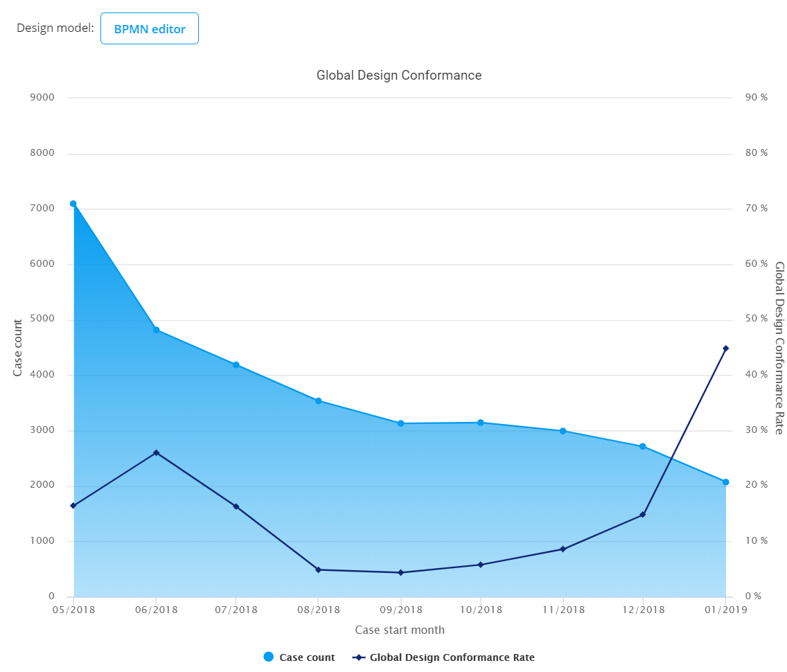Select the 06/2018 case count data point
This screenshot has height=672, width=787.
pyautogui.click(x=156, y=330)
